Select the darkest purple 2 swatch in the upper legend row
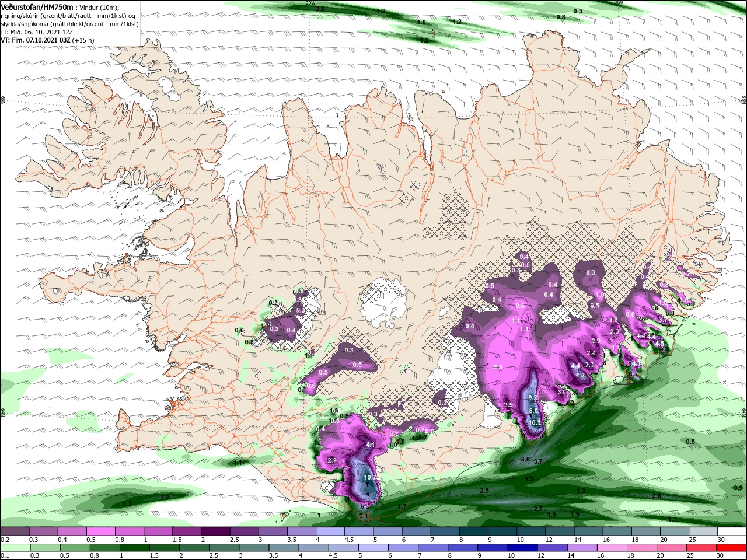This screenshot has width=747, height=560. [x=215, y=531]
